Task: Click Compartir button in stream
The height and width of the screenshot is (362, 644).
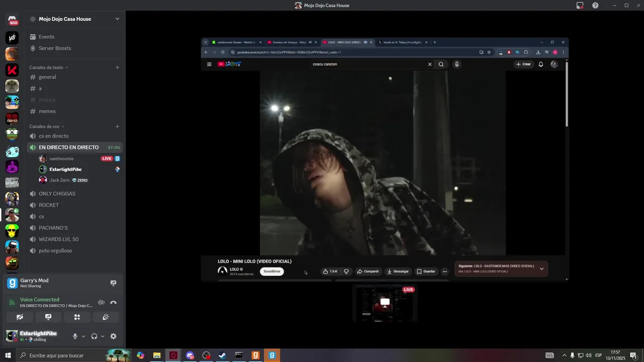Action: pos(368,271)
